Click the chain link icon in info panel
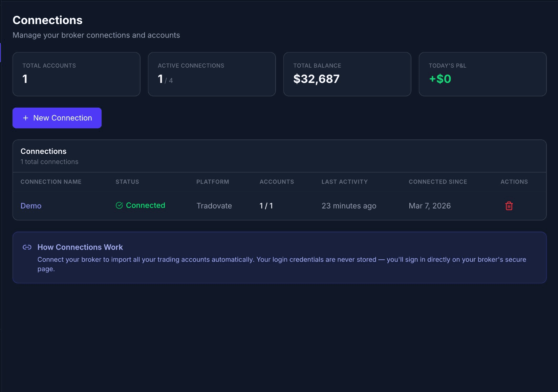Viewport: 558px width, 392px height. tap(27, 247)
